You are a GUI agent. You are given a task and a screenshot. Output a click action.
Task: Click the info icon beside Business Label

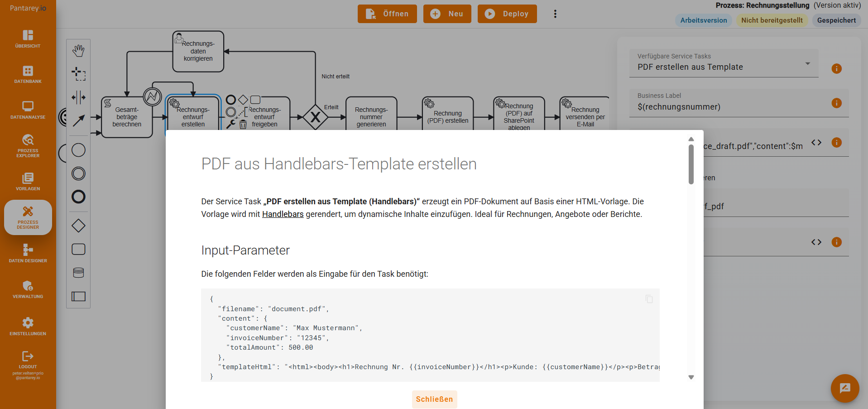click(837, 103)
